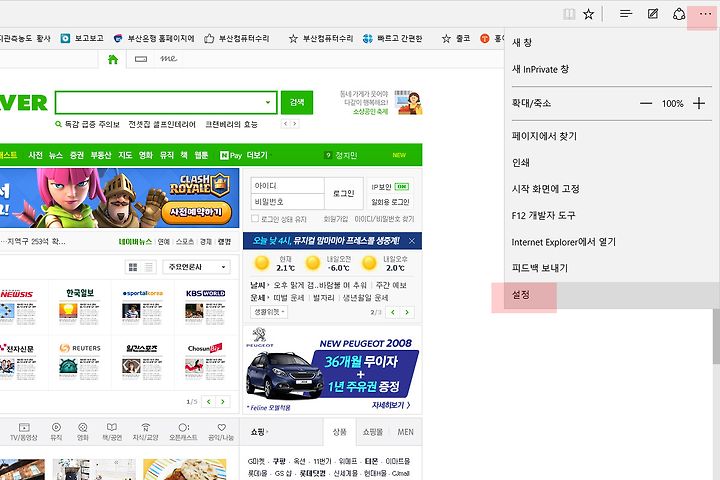Viewport: 720px width, 480px height.
Task: Select 새 InPrivate 창 menu item
Action: (x=612, y=69)
